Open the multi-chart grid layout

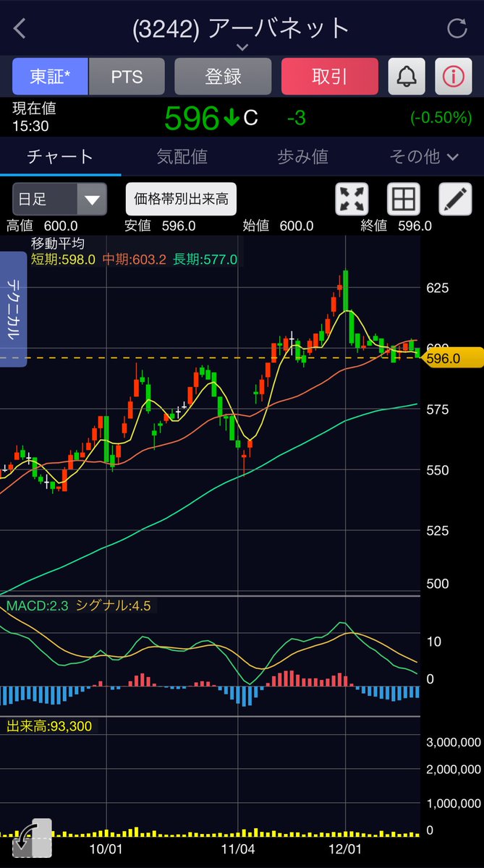[404, 199]
